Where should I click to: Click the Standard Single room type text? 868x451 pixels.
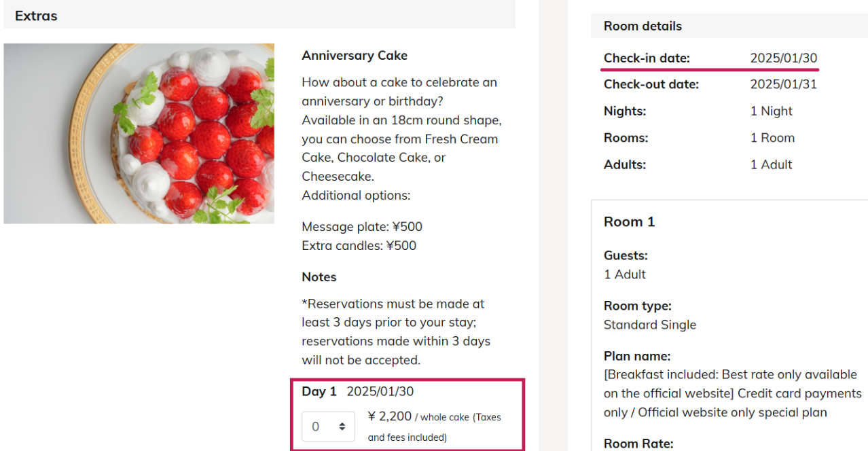[649, 325]
